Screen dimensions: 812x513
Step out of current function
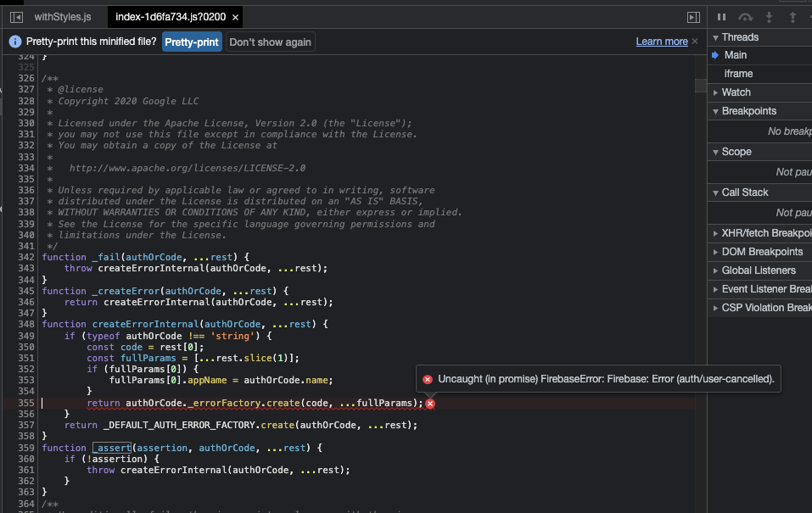click(792, 16)
